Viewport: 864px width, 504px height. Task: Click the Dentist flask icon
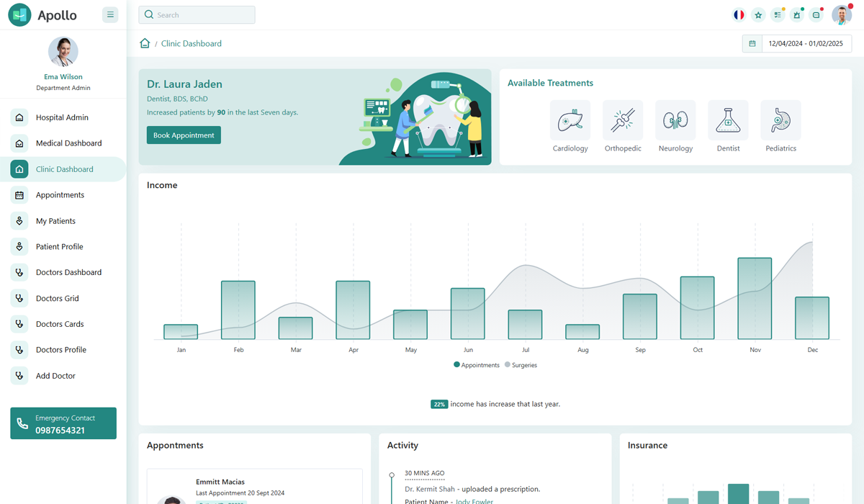728,120
